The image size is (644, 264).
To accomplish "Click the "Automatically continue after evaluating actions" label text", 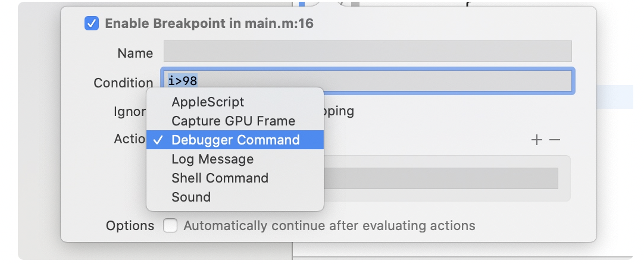I will click(x=329, y=226).
